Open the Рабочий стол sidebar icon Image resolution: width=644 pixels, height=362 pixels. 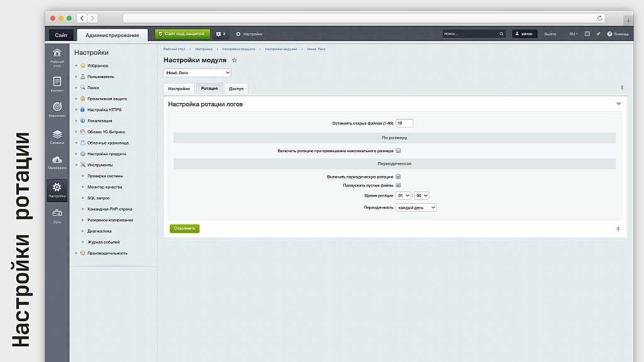(57, 55)
